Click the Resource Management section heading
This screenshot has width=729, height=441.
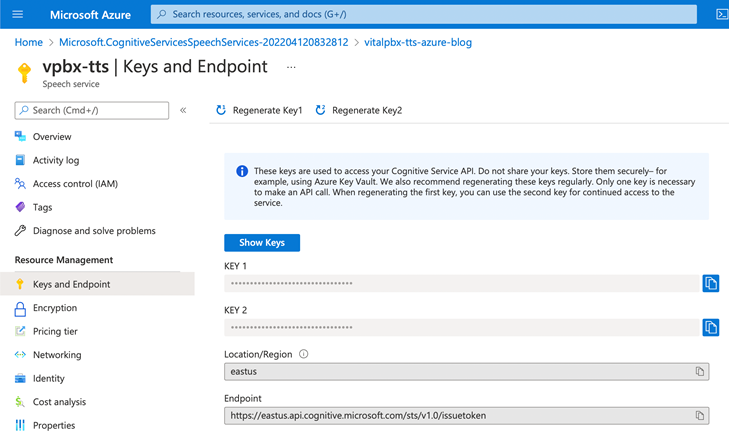click(x=64, y=260)
